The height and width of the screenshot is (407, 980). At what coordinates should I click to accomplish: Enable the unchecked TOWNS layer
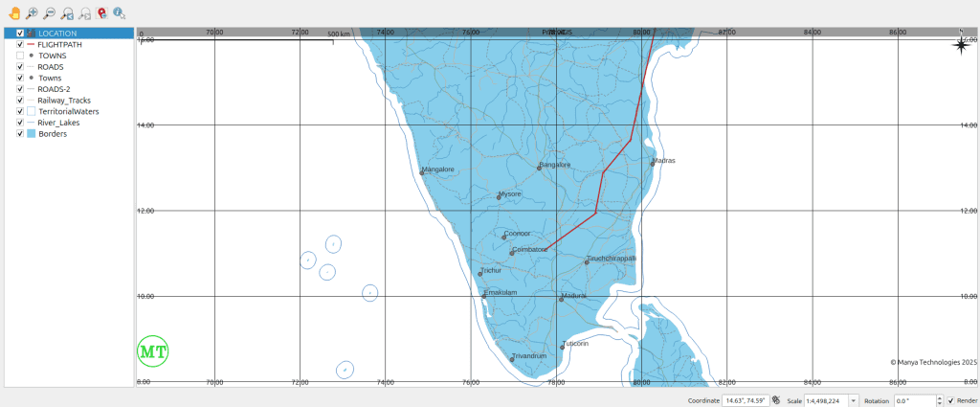tap(20, 56)
